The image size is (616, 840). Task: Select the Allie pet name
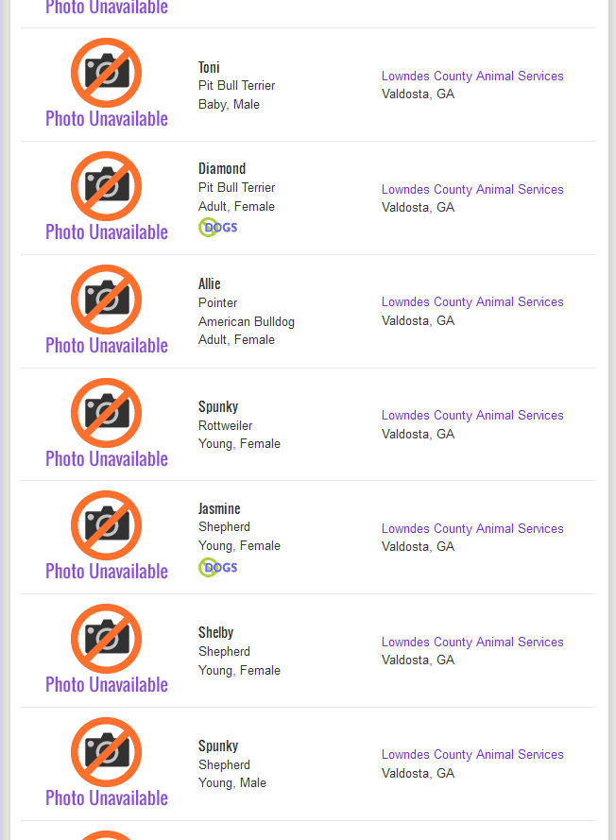click(209, 283)
